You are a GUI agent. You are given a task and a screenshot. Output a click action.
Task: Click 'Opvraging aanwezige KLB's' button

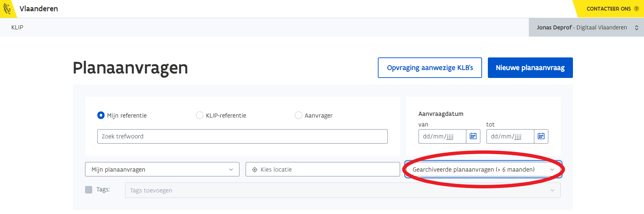click(x=429, y=68)
